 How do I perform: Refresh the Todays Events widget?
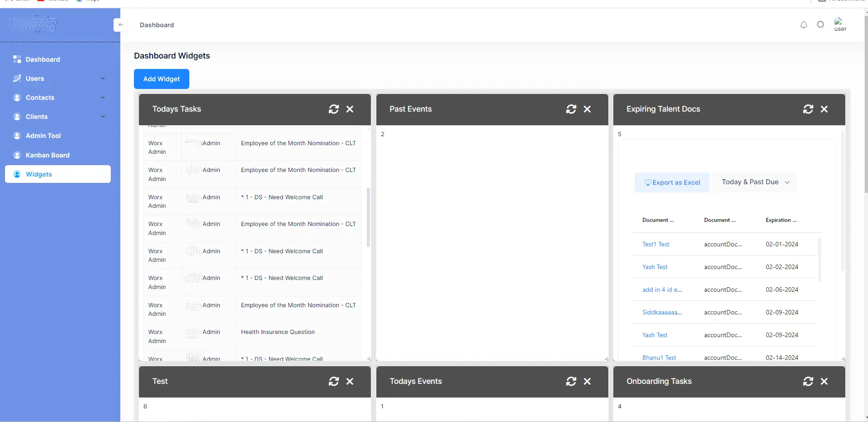[x=571, y=382]
